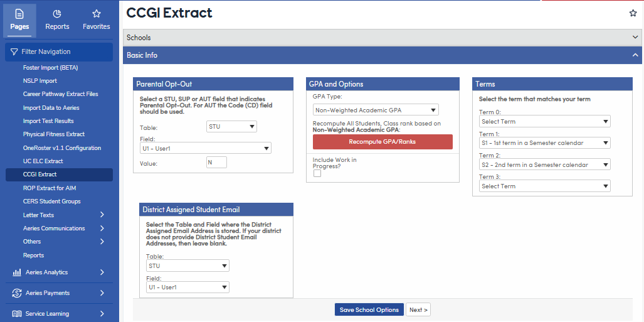Viewport: 644px width, 322px height.
Task: Expand Aeries Analytics chevron
Action: [102, 272]
